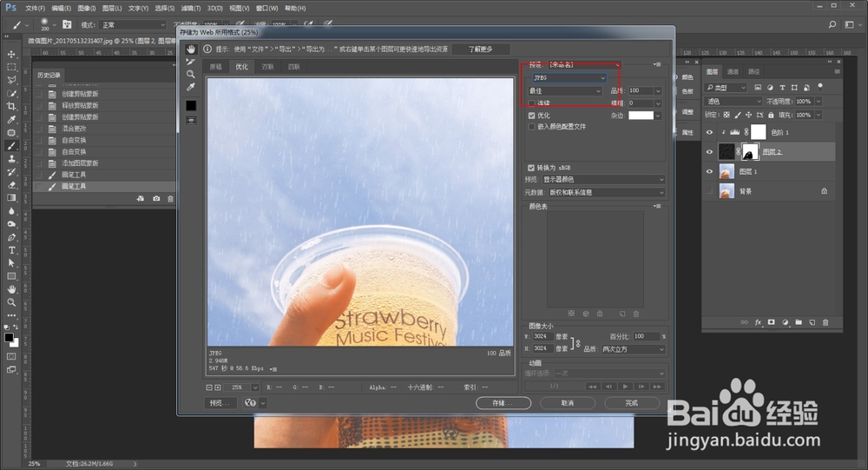Click the 预览... preview button
Screen dimensions: 868x470
(x=220, y=403)
